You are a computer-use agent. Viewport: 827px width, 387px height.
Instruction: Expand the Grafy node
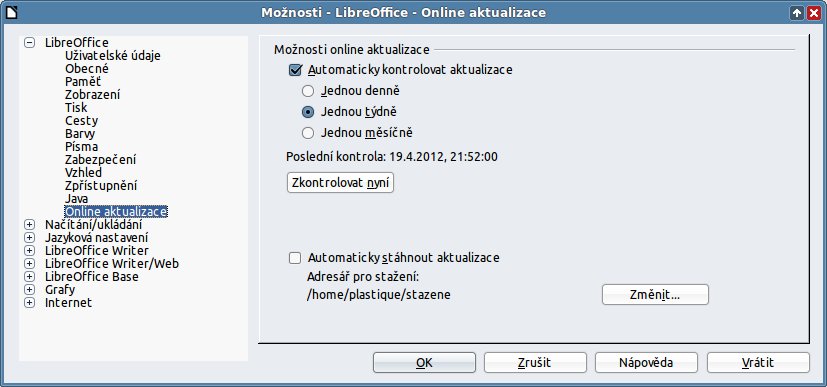click(x=30, y=289)
